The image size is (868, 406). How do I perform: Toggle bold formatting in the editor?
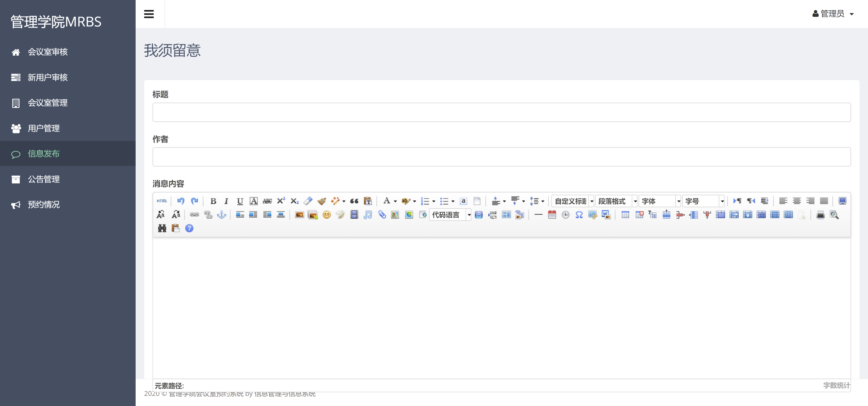[x=213, y=201]
